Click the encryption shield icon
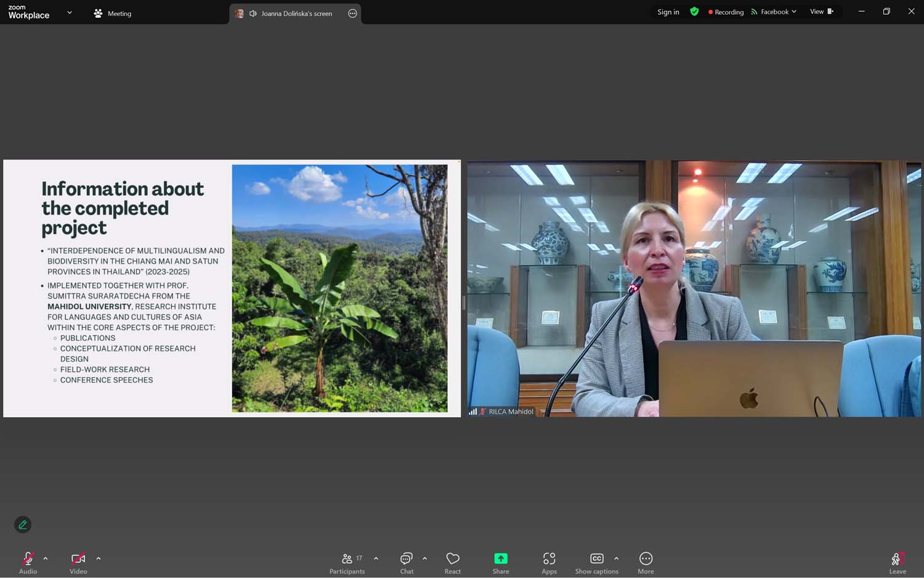The width and height of the screenshot is (924, 578). point(694,12)
